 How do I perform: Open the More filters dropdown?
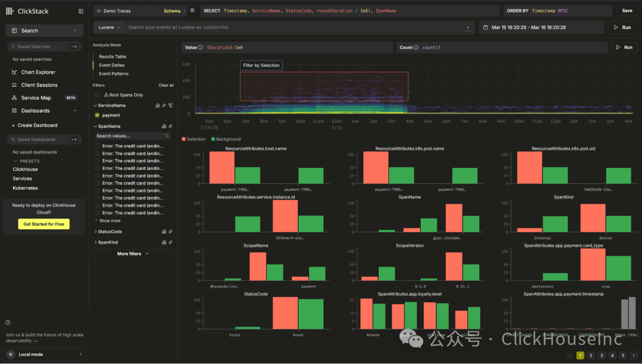click(133, 254)
